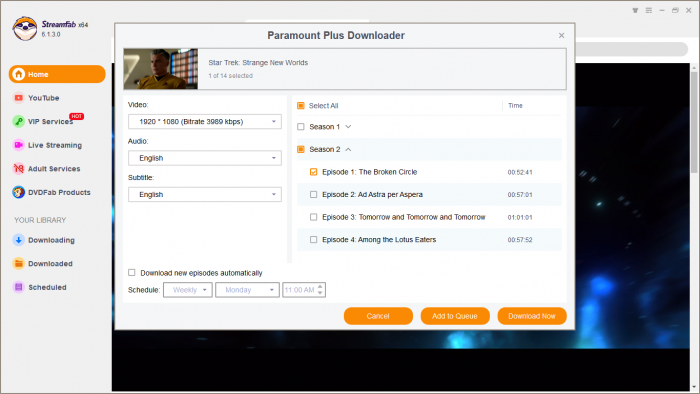
Task: Uncheck Episode 1: The Broken Circle
Action: pos(313,172)
